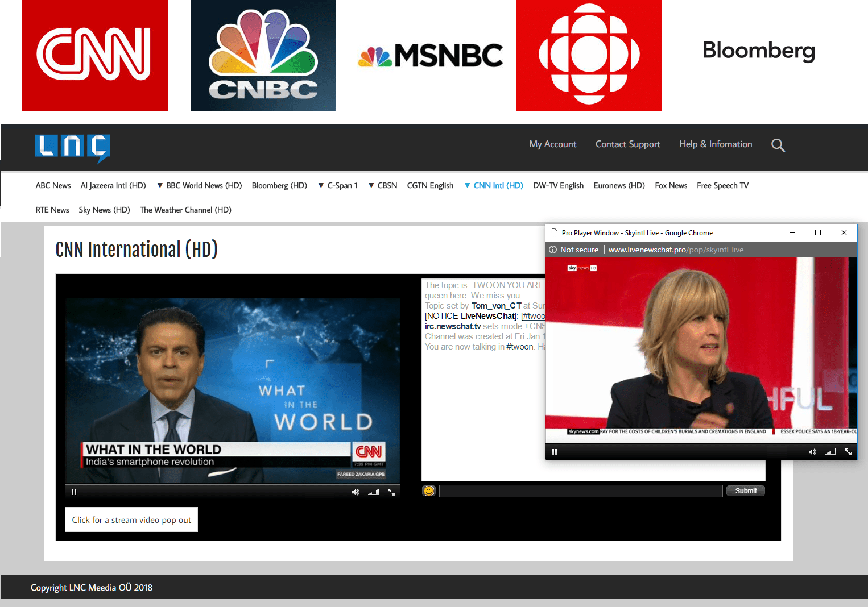Open the search magnifier icon
The height and width of the screenshot is (607, 868).
(x=778, y=145)
